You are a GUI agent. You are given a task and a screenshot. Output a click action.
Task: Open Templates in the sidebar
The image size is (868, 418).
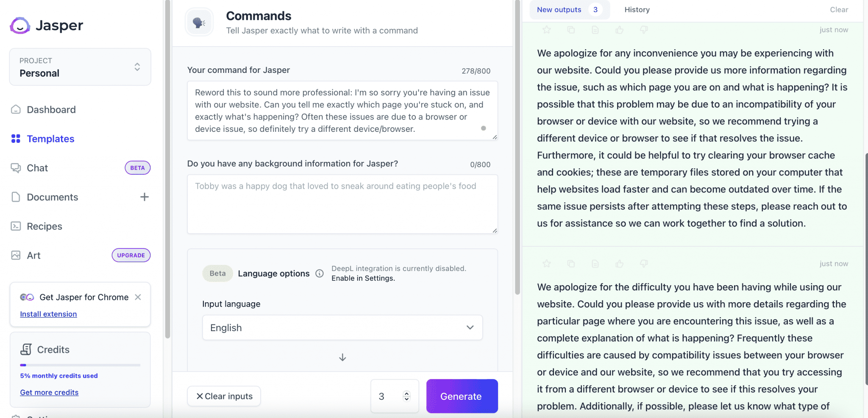[x=50, y=139]
